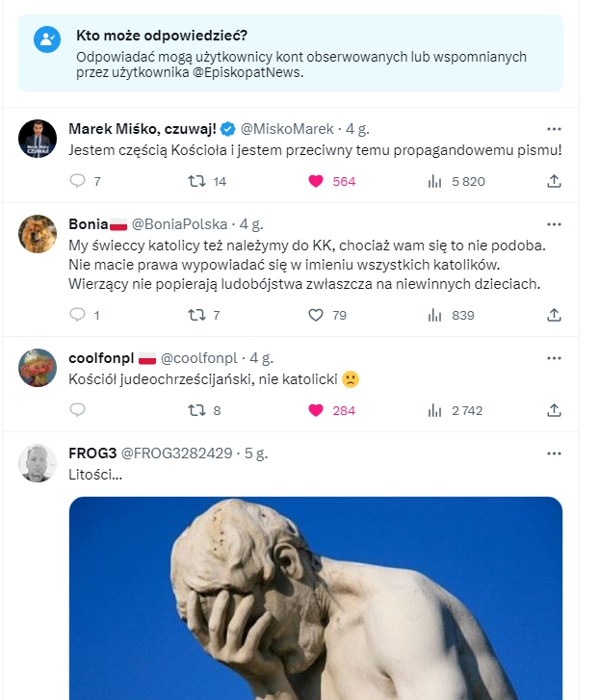Reply to Marek Miśko's tweet
Screen dimensions: 599x700
click(79, 181)
